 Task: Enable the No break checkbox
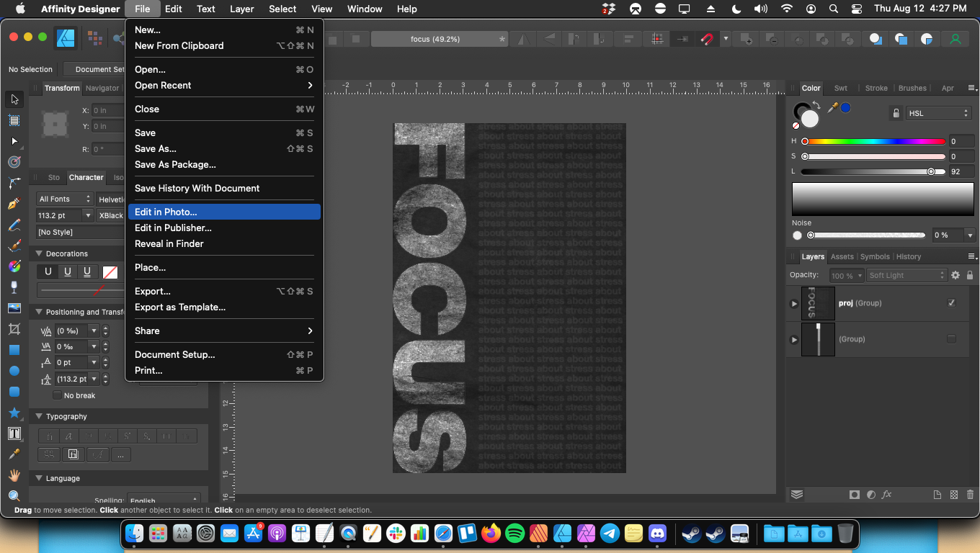point(58,395)
